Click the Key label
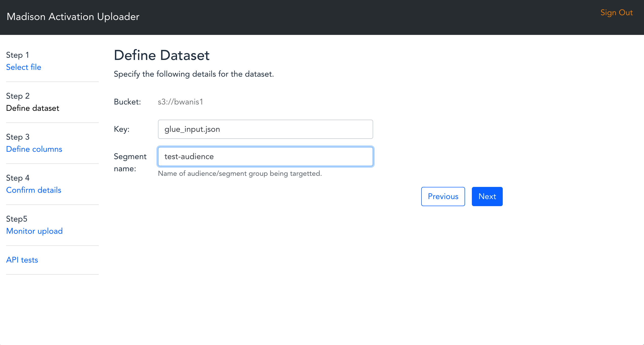This screenshot has height=345, width=644. (122, 129)
